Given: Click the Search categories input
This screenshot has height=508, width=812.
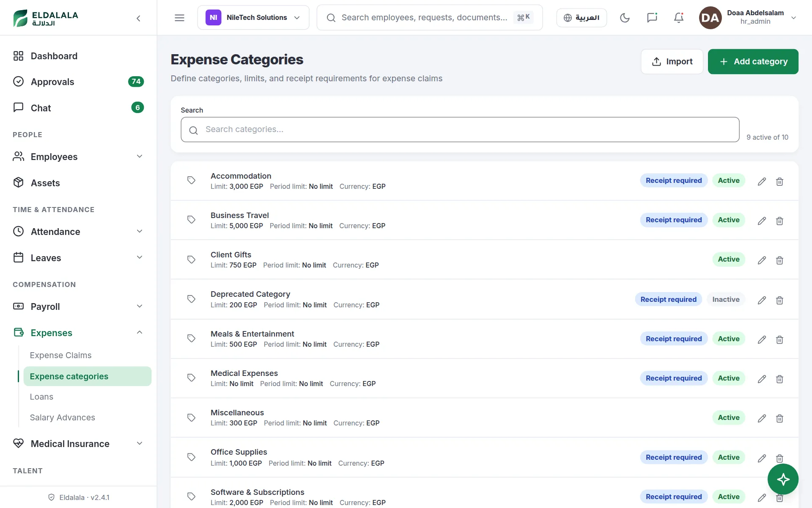Looking at the screenshot, I should coord(460,130).
